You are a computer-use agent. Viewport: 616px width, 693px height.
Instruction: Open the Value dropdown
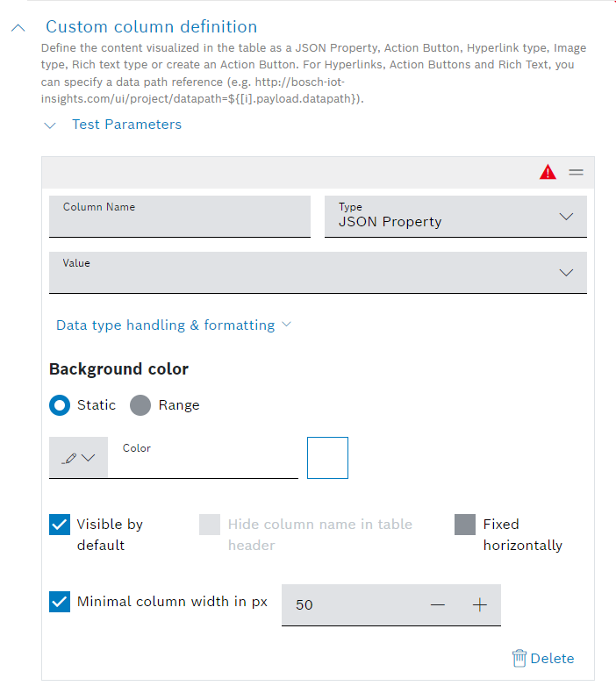[x=318, y=272]
